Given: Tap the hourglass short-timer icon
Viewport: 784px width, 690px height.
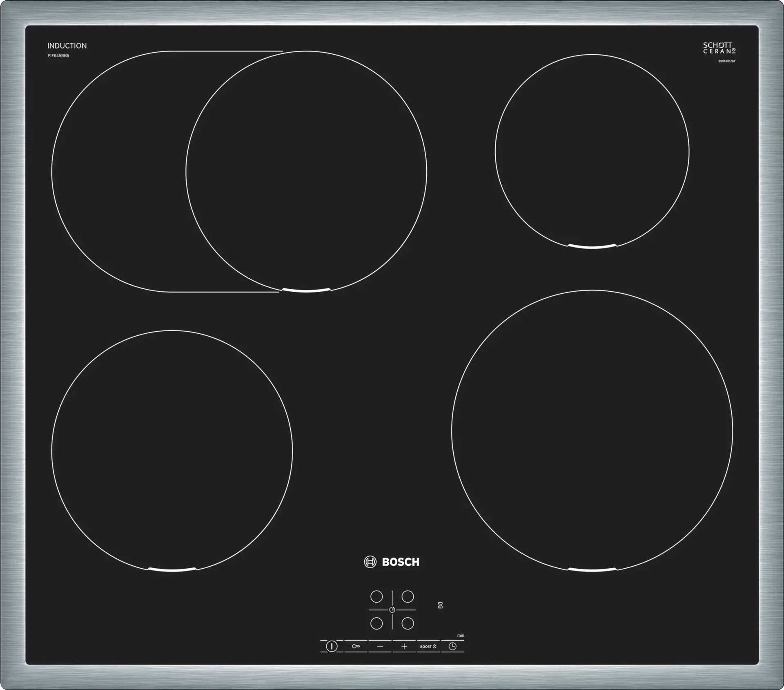Looking at the screenshot, I should tap(440, 605).
